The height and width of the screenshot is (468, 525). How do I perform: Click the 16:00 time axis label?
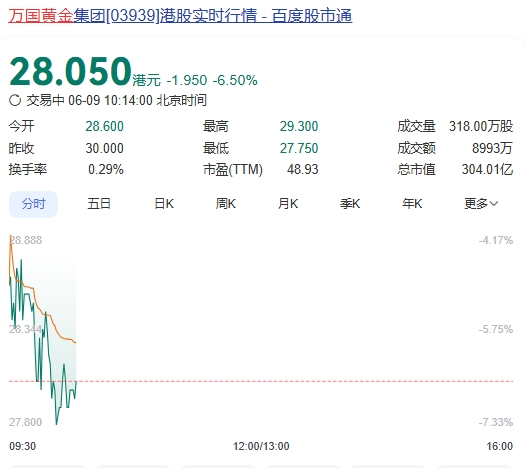(500, 446)
